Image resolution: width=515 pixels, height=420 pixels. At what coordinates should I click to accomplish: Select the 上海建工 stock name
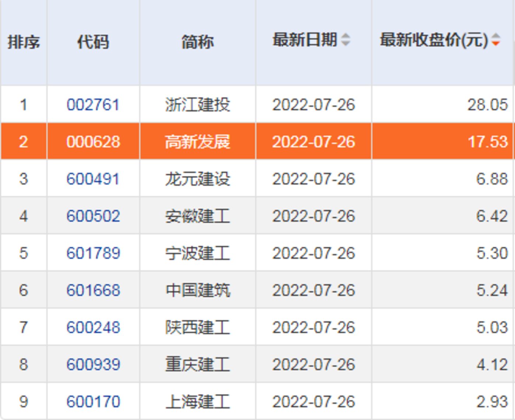[x=198, y=402]
